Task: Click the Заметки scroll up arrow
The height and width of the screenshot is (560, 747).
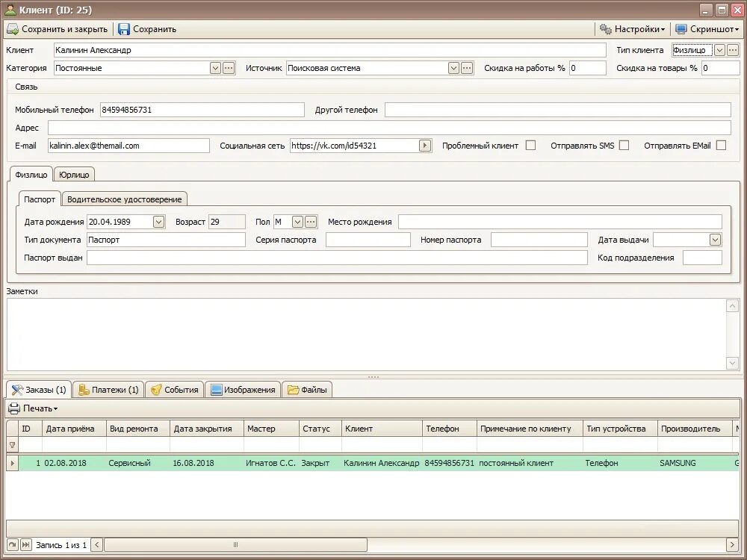Action: click(732, 305)
